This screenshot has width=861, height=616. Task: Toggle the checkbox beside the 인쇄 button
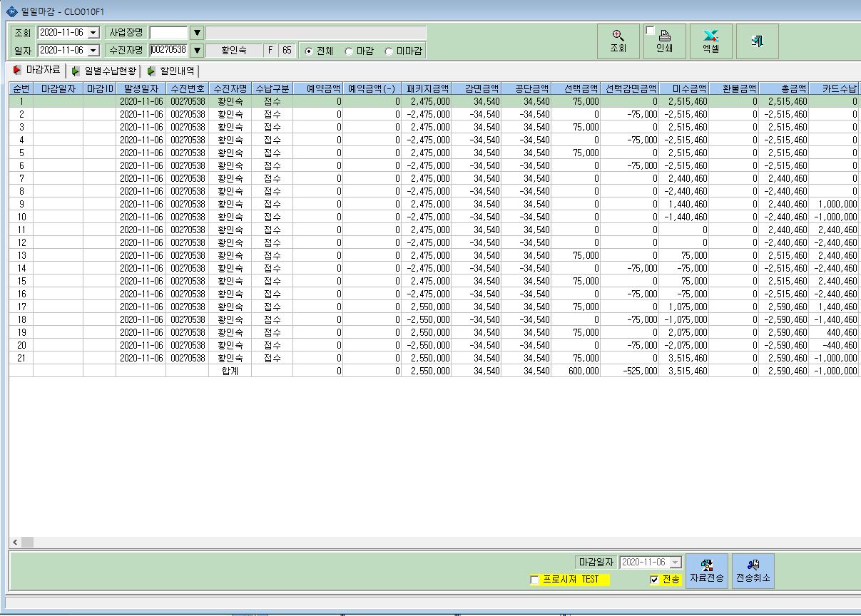tap(650, 31)
